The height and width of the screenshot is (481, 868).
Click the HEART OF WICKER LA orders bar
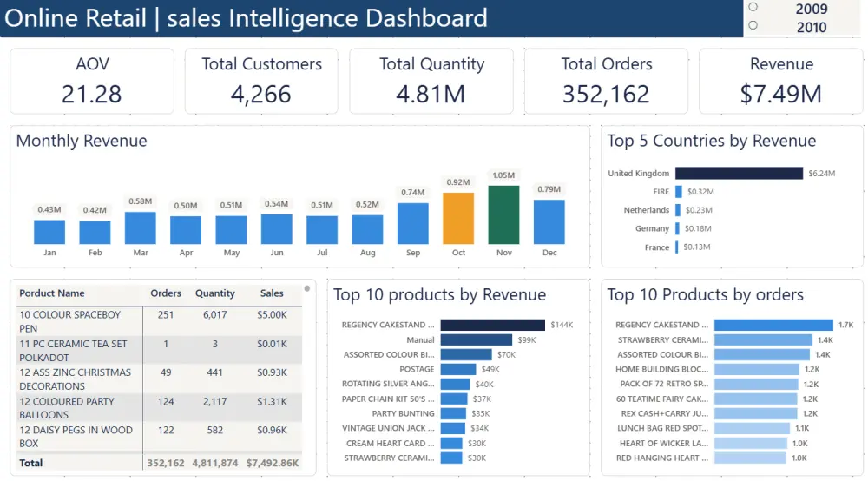pyautogui.click(x=751, y=444)
